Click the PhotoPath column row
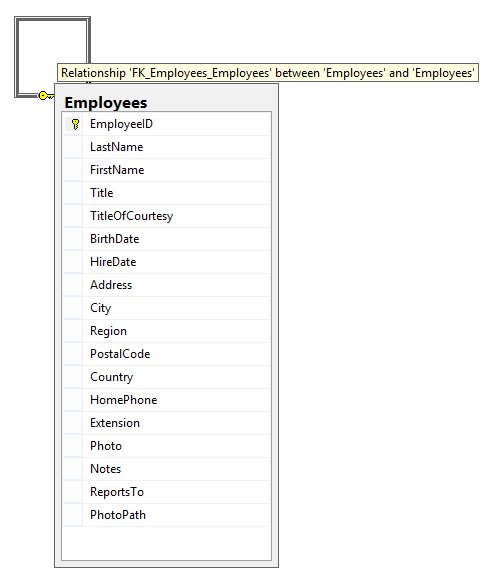 pyautogui.click(x=167, y=515)
